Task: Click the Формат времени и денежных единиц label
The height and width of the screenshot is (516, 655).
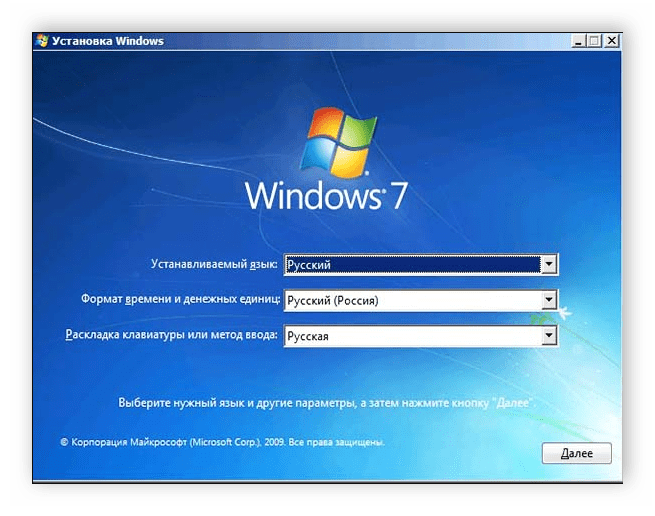Action: click(x=180, y=299)
